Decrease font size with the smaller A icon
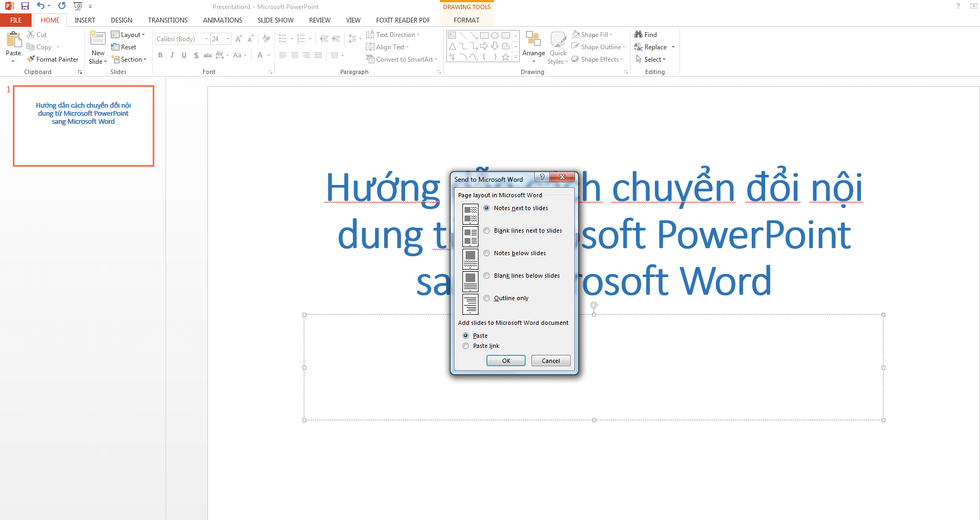980x520 pixels. tap(250, 39)
